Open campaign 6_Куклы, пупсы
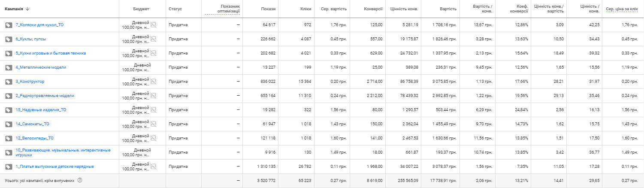644x188 pixels. (30, 39)
